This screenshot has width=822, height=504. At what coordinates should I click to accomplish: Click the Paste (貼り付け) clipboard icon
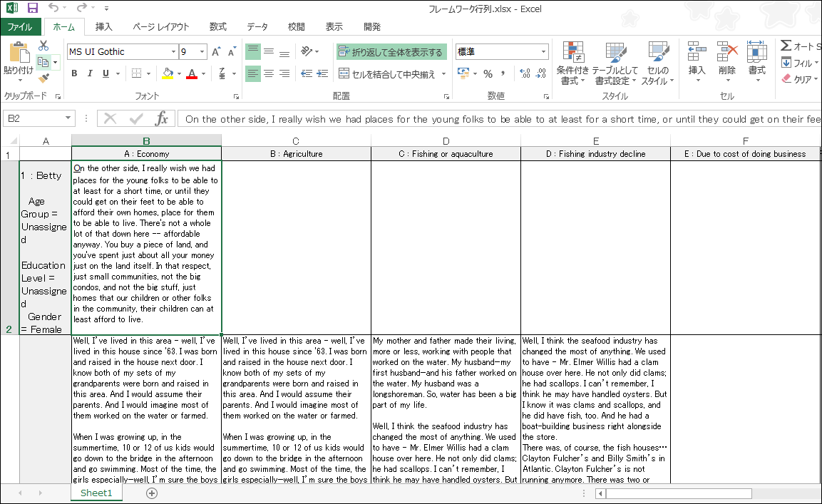click(19, 53)
